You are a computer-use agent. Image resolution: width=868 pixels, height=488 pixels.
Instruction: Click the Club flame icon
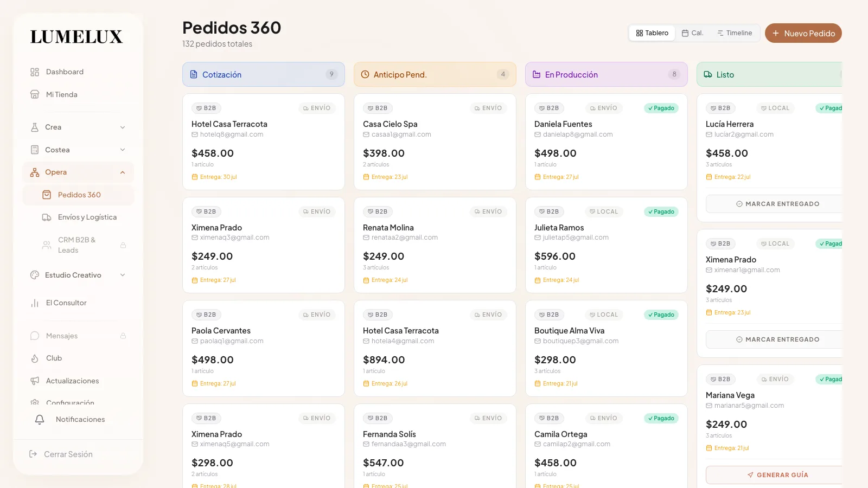coord(35,358)
